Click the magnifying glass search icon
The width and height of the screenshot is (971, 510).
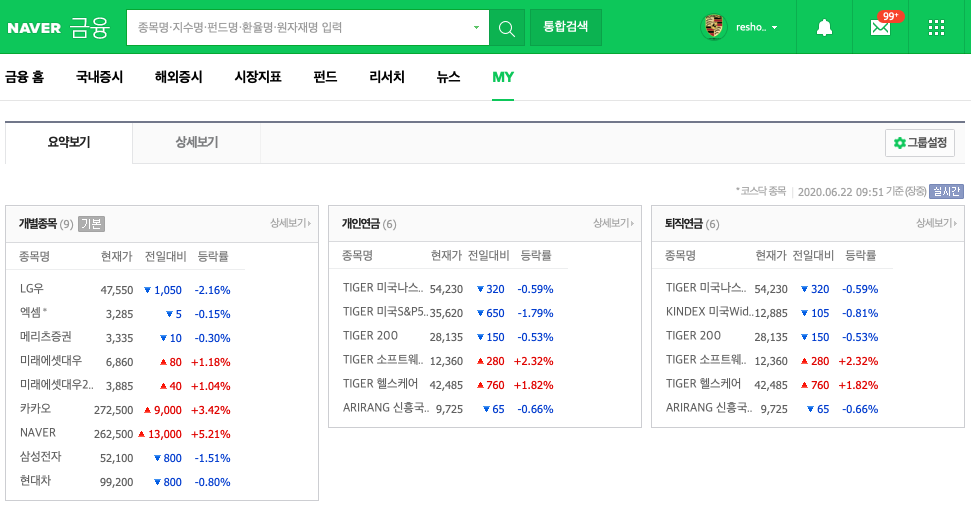[507, 28]
